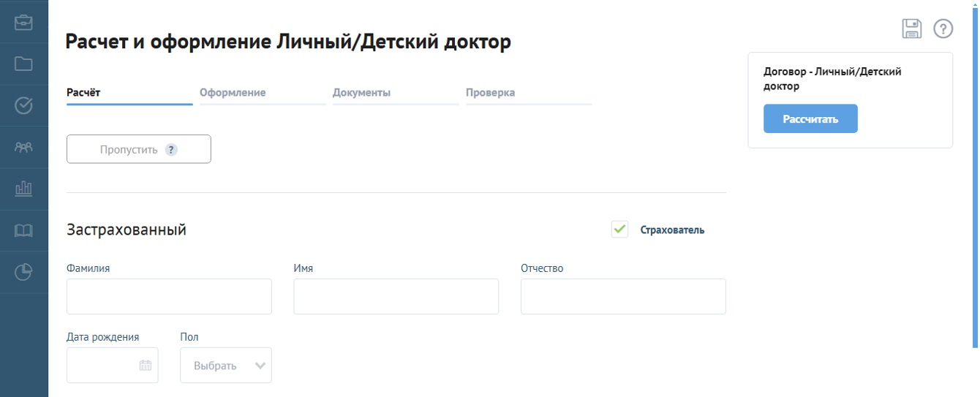Switch to the Документы tab
The height and width of the screenshot is (397, 980).
[361, 93]
